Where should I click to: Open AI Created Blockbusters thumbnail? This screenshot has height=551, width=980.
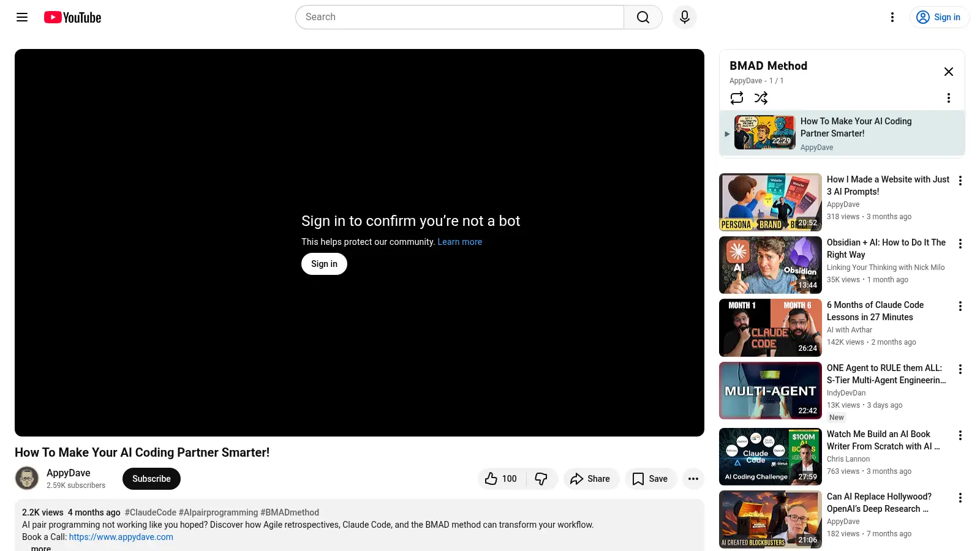(771, 519)
